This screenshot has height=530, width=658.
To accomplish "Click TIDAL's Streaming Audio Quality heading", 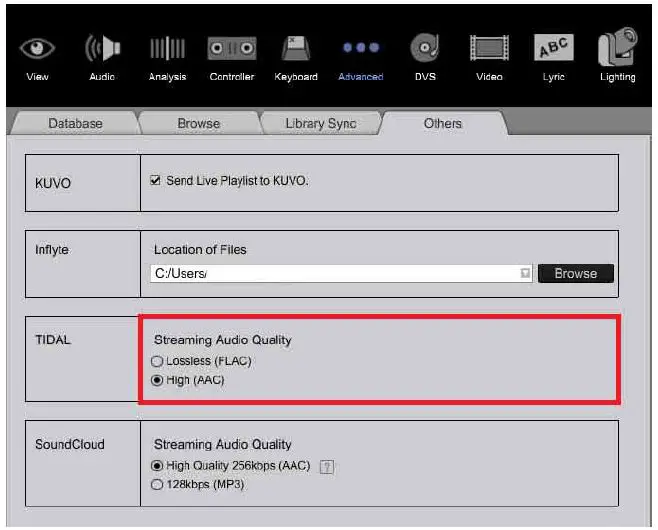I will (x=222, y=340).
